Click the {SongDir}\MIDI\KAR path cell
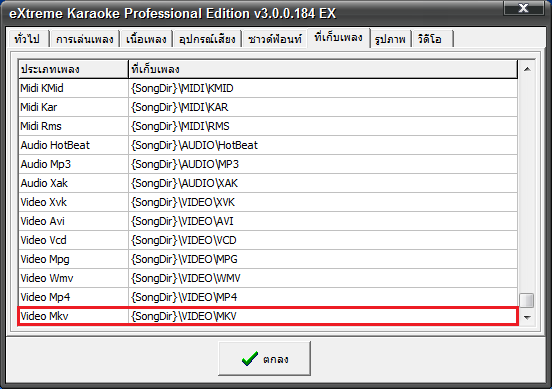 (323, 107)
